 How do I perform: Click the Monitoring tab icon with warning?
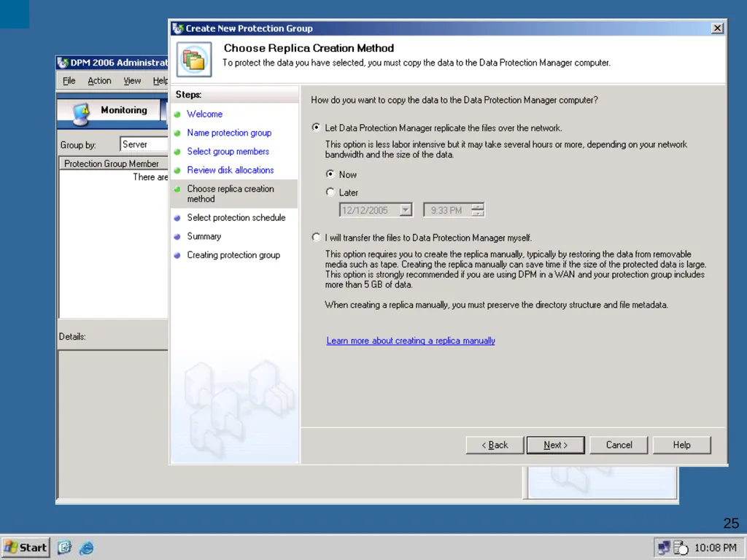pyautogui.click(x=82, y=113)
